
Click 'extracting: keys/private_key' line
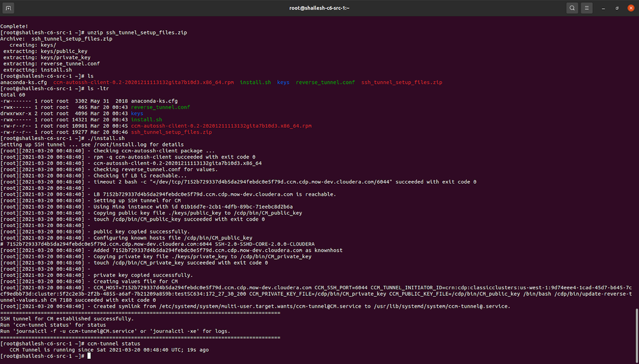point(47,58)
